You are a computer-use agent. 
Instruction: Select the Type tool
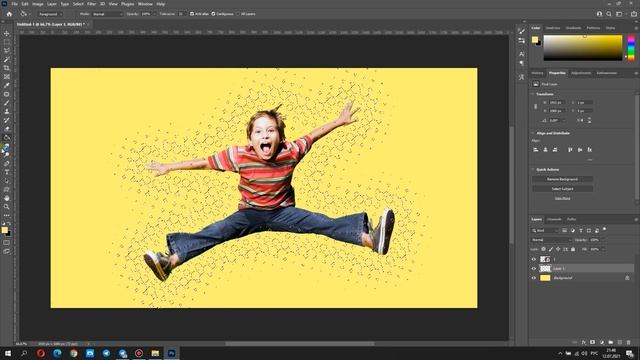click(7, 172)
